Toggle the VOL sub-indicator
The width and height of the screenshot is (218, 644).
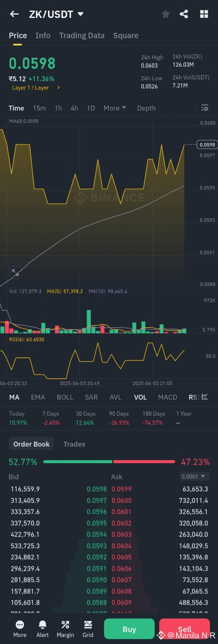click(140, 397)
